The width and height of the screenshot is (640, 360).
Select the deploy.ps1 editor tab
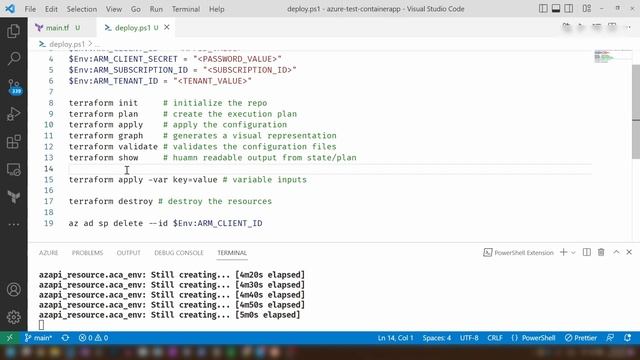(132, 28)
